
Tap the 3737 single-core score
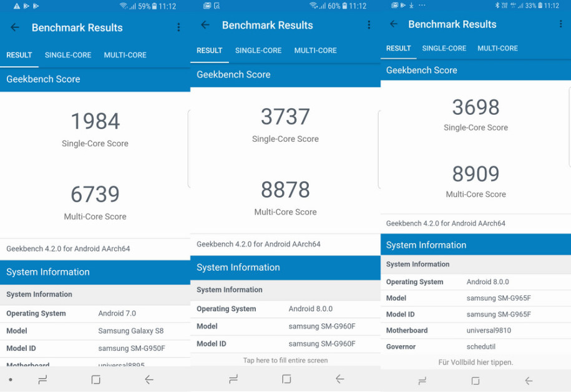(x=286, y=117)
